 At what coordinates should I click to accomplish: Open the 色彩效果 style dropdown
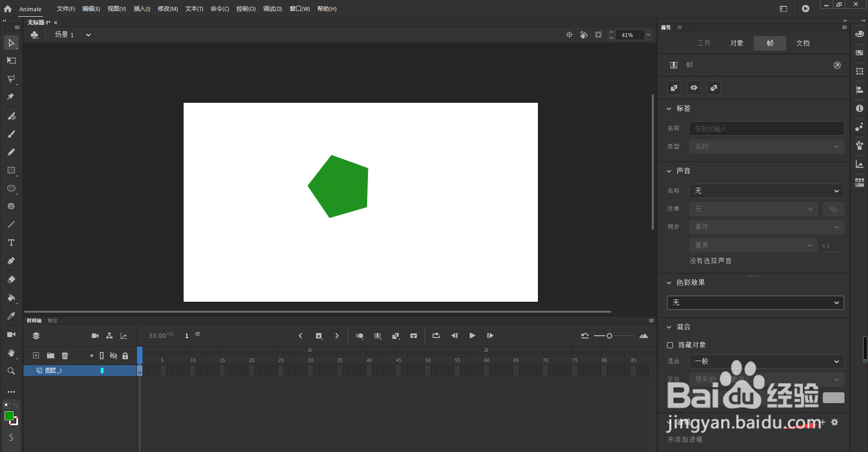(755, 303)
